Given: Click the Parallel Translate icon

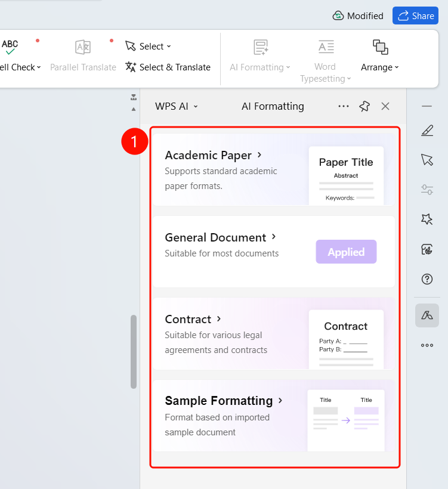Looking at the screenshot, I should [83, 47].
